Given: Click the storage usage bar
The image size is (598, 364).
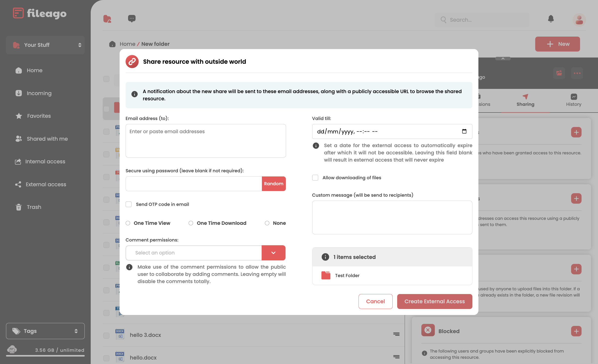Looking at the screenshot, I should pyautogui.click(x=45, y=356).
